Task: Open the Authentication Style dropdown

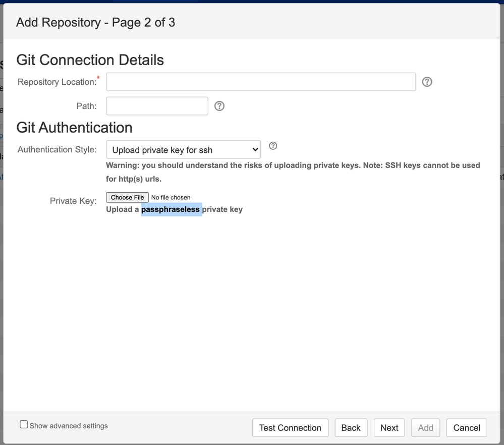Action: [183, 149]
